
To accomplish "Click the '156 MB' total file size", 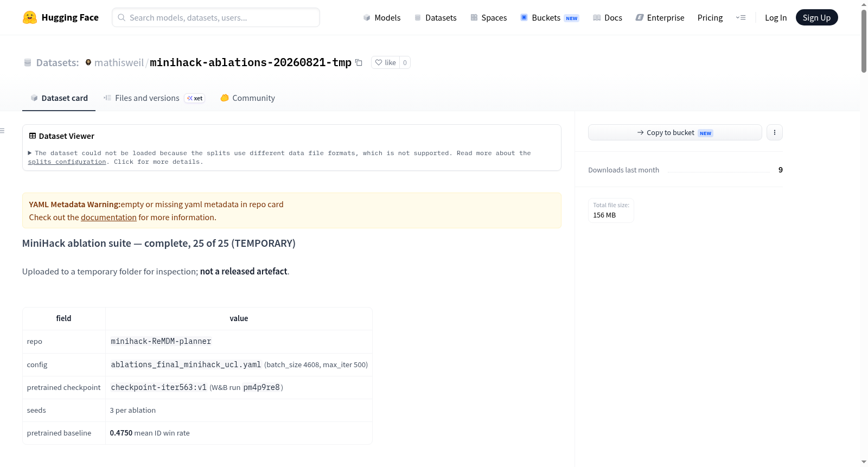I will (x=604, y=215).
